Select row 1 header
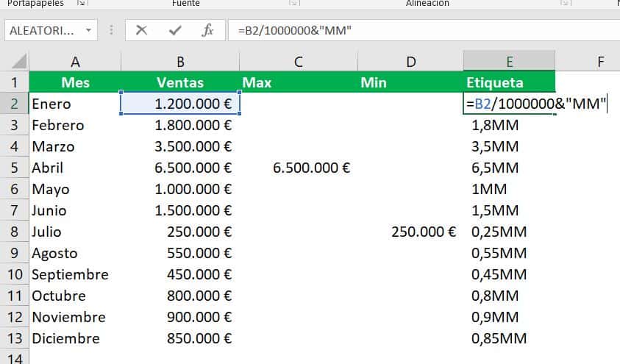This screenshot has width=620, height=364. point(14,82)
